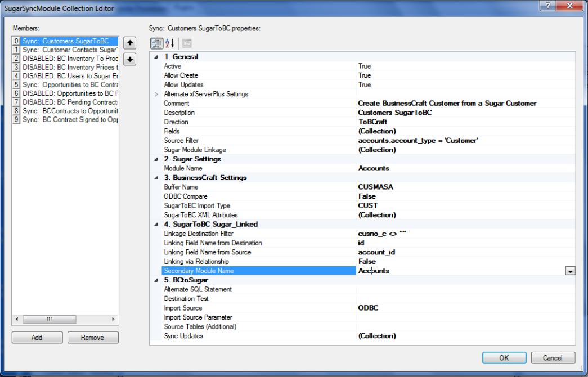Image resolution: width=588 pixels, height=377 pixels.
Task: Cancel the collection editor dialog
Action: click(553, 358)
